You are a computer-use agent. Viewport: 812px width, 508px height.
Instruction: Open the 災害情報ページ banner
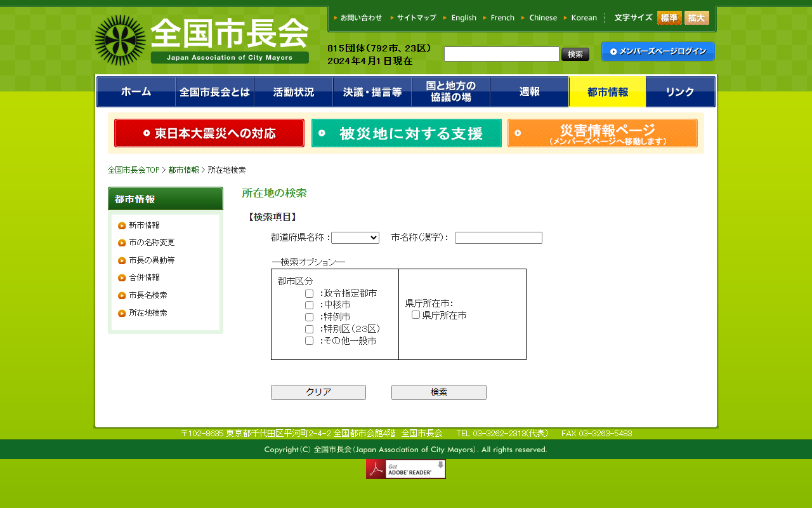coord(603,133)
